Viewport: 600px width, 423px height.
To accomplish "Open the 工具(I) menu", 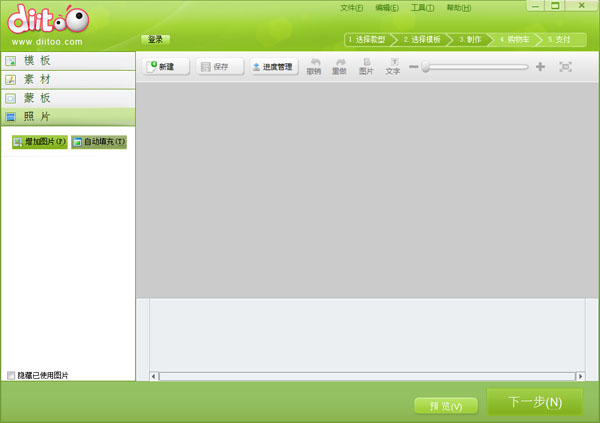I will (422, 8).
